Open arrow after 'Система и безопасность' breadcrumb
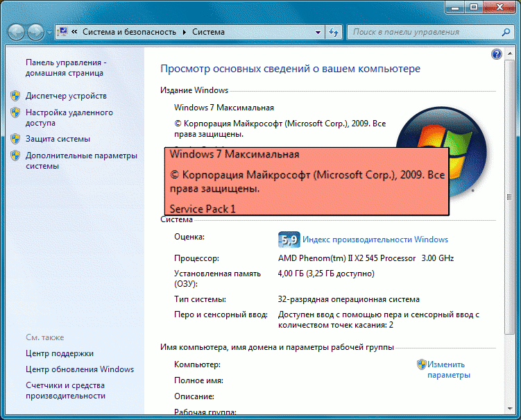 pos(185,32)
